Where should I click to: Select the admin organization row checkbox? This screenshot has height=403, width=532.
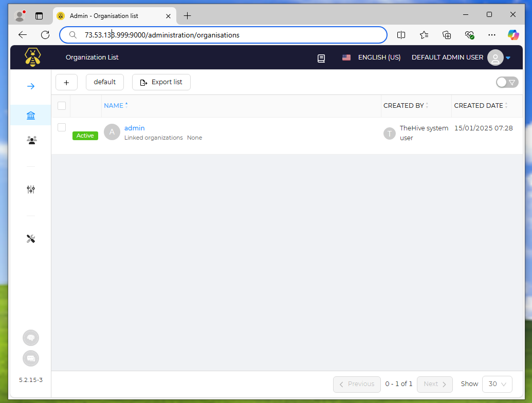pyautogui.click(x=62, y=127)
